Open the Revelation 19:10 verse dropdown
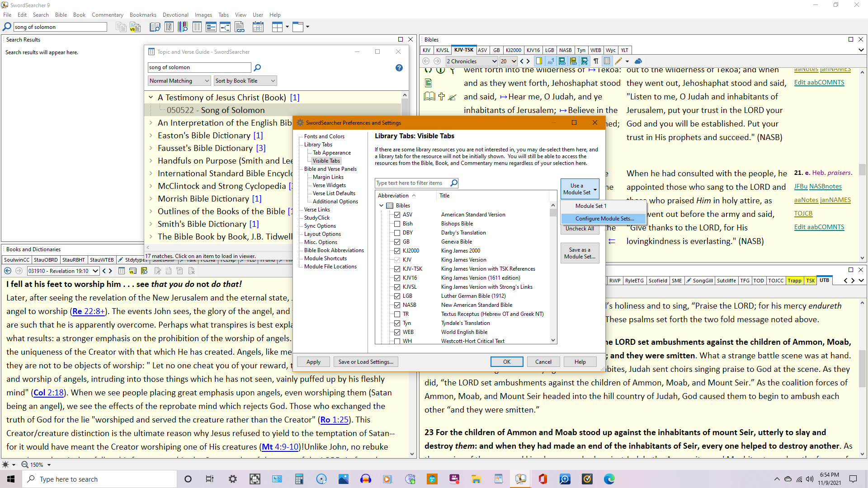 tap(63, 271)
